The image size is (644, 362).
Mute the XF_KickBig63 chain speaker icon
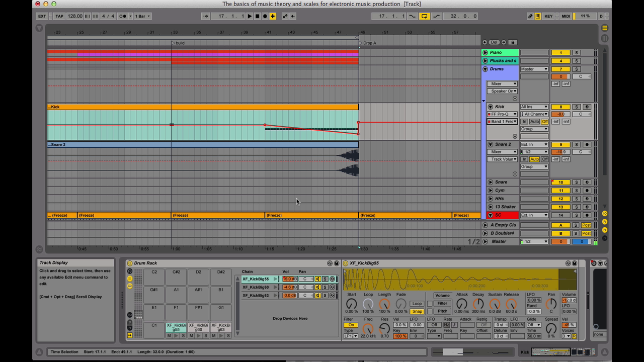(x=317, y=296)
